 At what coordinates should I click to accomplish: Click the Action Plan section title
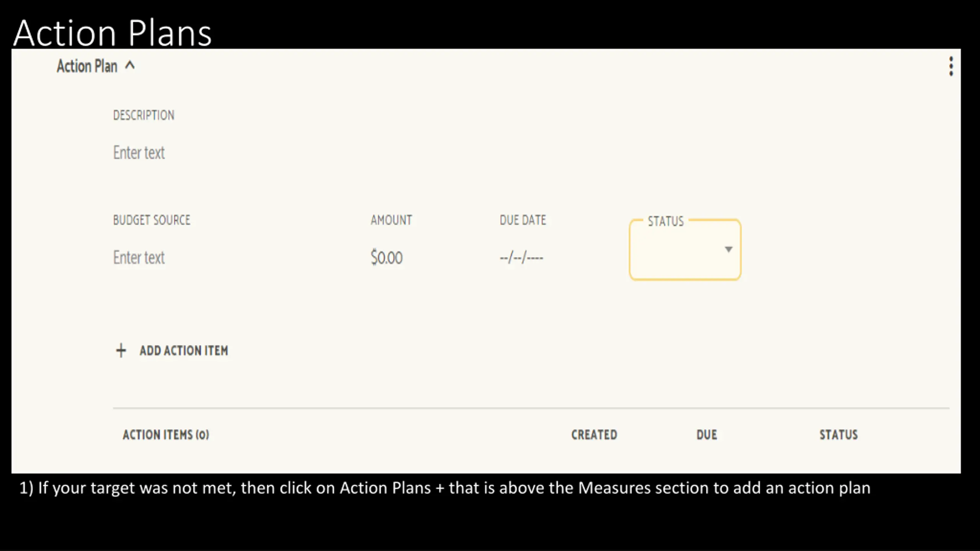(x=87, y=66)
